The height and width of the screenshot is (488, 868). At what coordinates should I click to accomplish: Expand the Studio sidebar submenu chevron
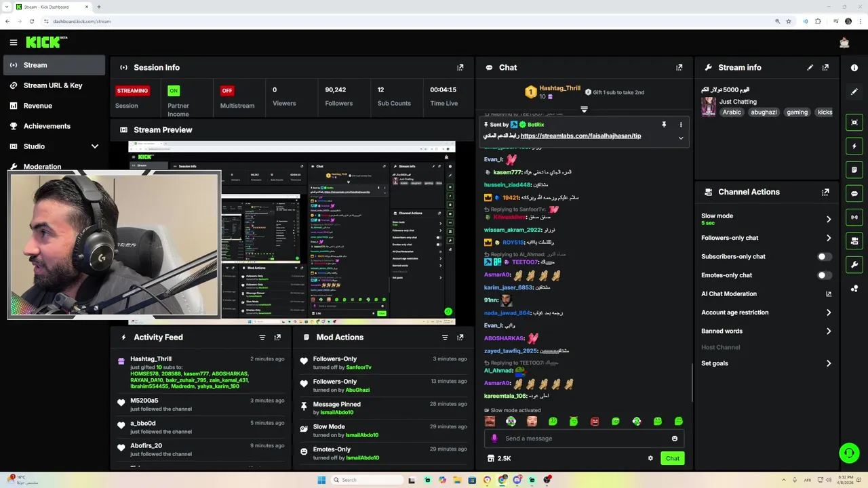(x=95, y=146)
